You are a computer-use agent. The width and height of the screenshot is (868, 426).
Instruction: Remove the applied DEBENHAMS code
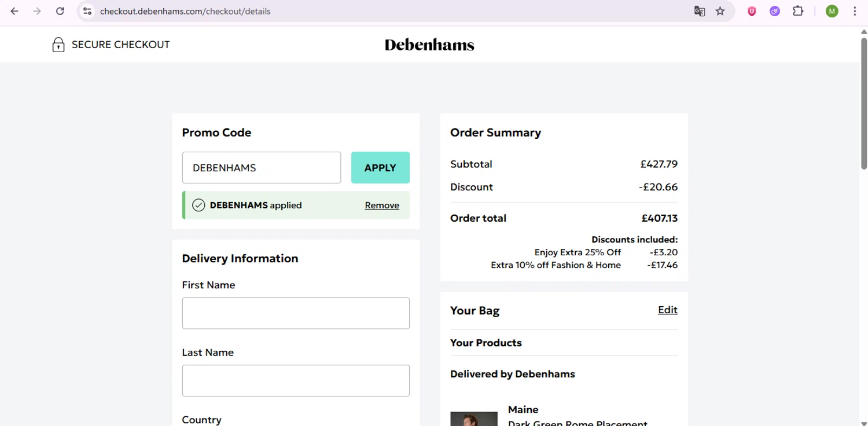point(382,205)
